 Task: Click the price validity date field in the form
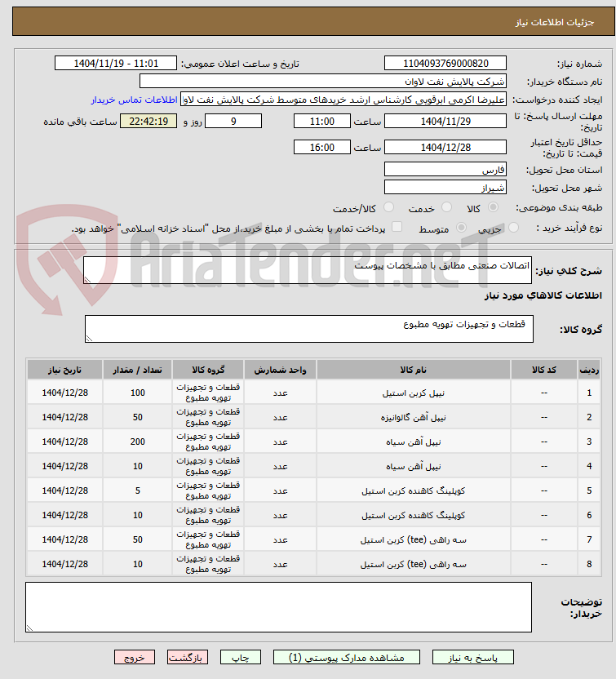(x=445, y=147)
